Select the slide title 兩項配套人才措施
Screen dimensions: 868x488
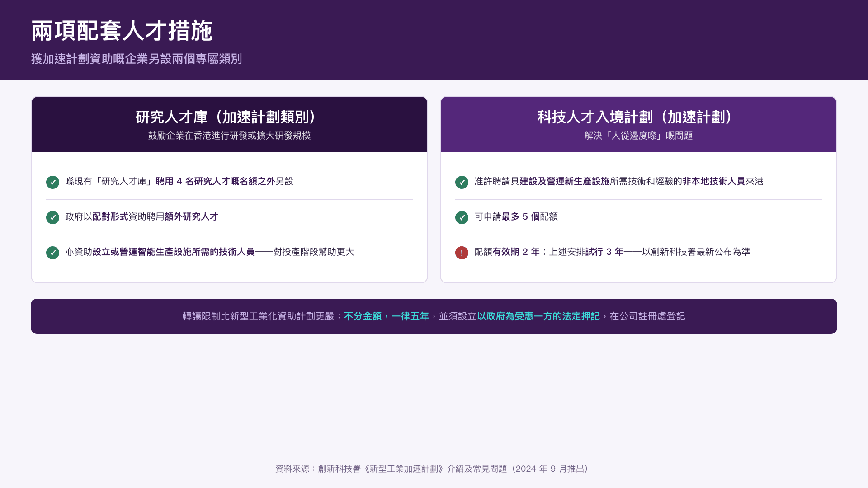[122, 31]
